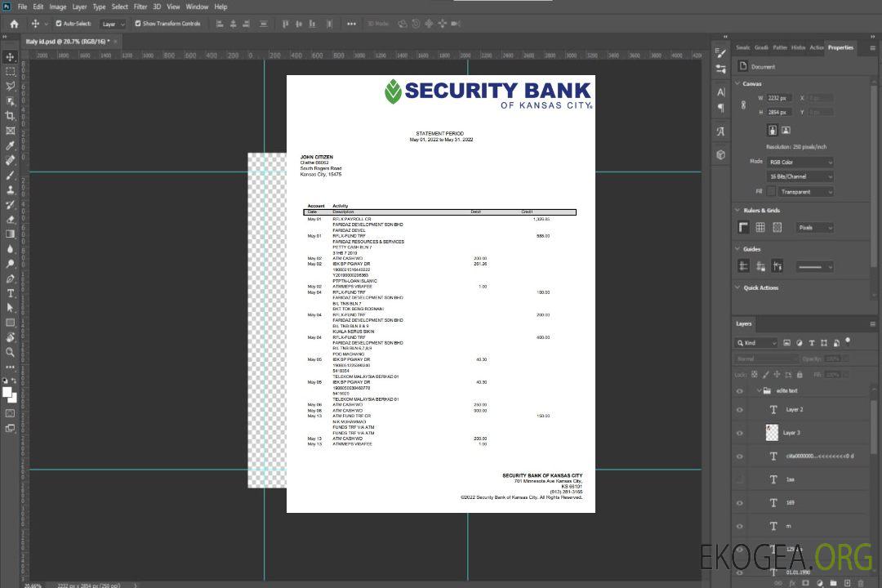Open the Image menu
This screenshot has height=588, width=882.
pos(58,7)
